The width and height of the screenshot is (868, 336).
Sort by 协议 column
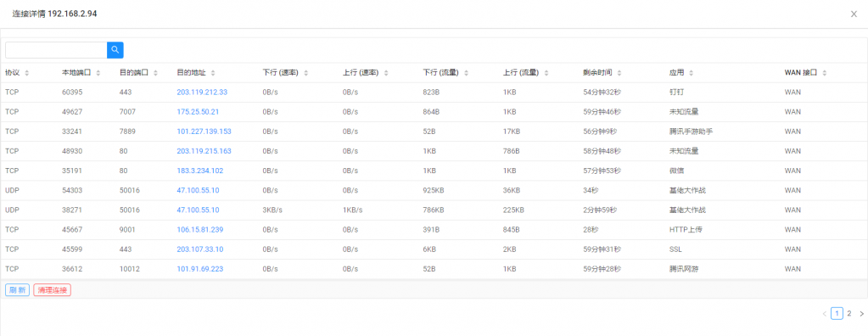coord(27,73)
